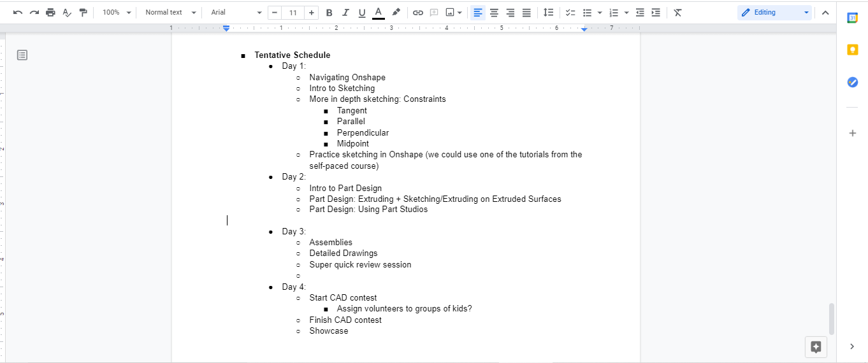Apply bulleted list
The width and height of the screenshot is (868, 363).
click(x=588, y=12)
